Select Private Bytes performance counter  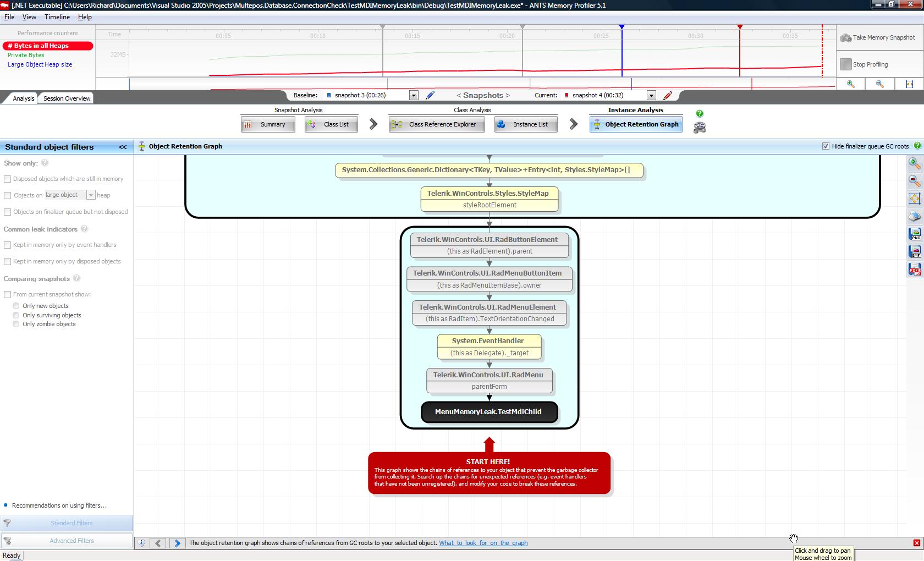(26, 55)
